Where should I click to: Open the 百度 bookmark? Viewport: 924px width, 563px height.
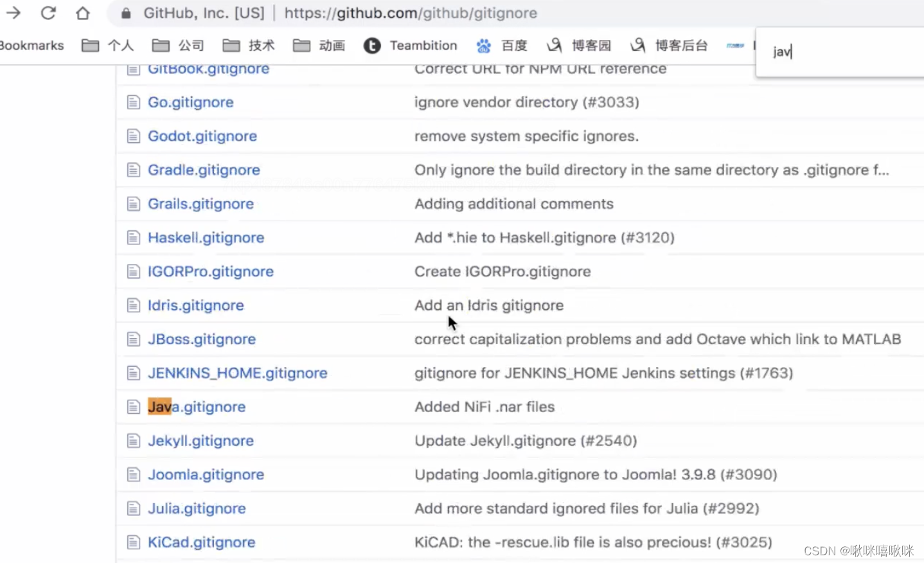[502, 46]
